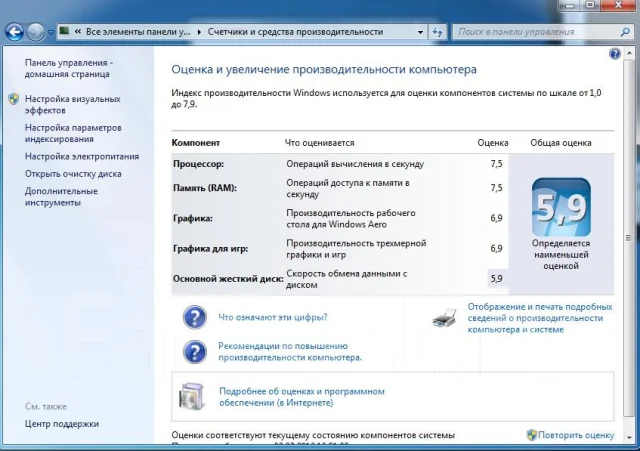Open help with the blue question mark
640x451 pixels.
(x=615, y=54)
